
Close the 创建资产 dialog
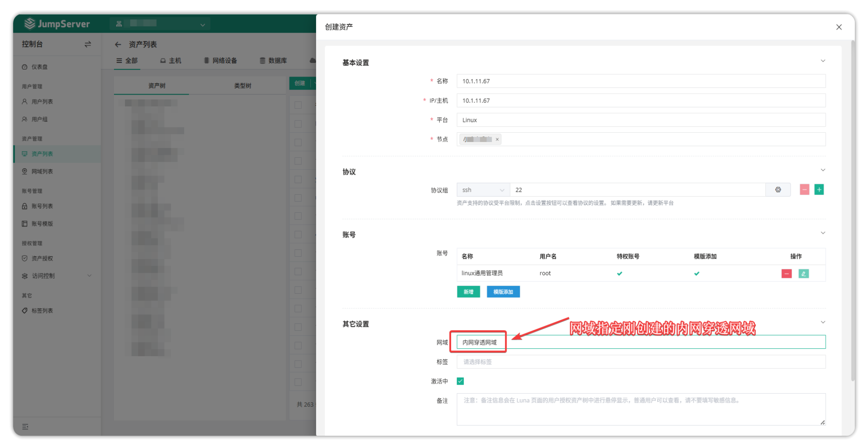[x=839, y=27]
